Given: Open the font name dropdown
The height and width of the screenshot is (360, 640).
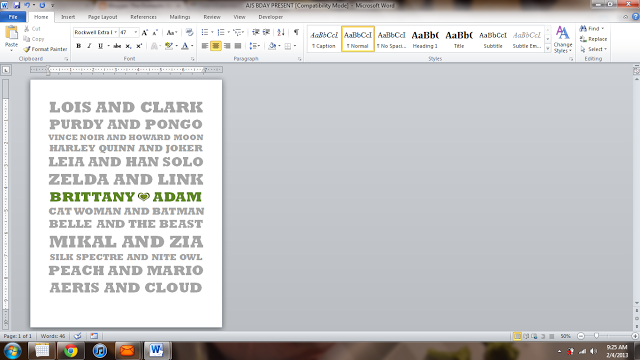Looking at the screenshot, I should pyautogui.click(x=116, y=32).
